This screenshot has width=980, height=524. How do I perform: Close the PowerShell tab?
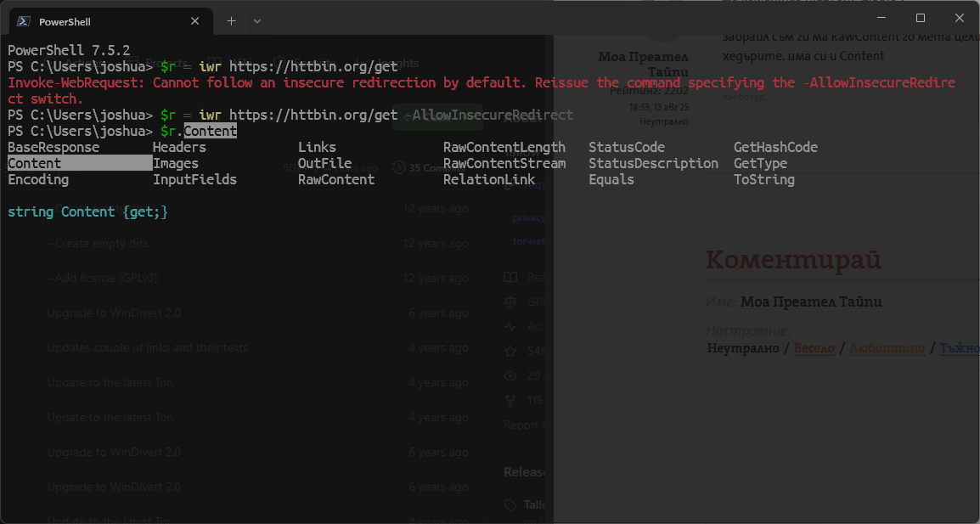tap(195, 21)
